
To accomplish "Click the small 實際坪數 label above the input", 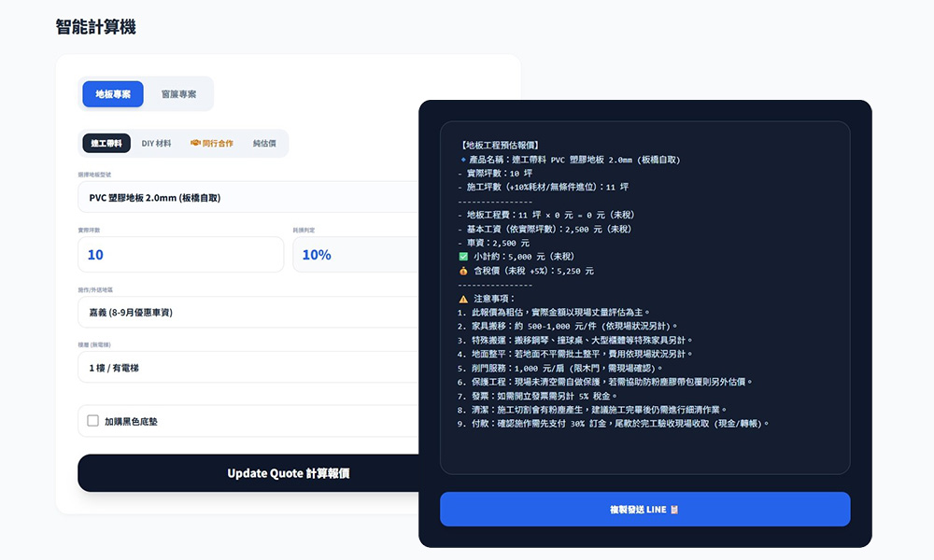I will [89, 231].
